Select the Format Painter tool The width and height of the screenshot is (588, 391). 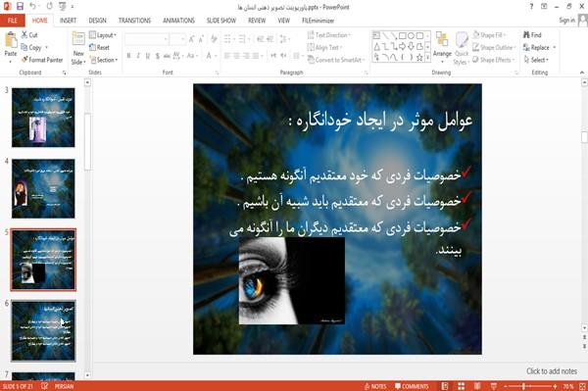tap(42, 60)
